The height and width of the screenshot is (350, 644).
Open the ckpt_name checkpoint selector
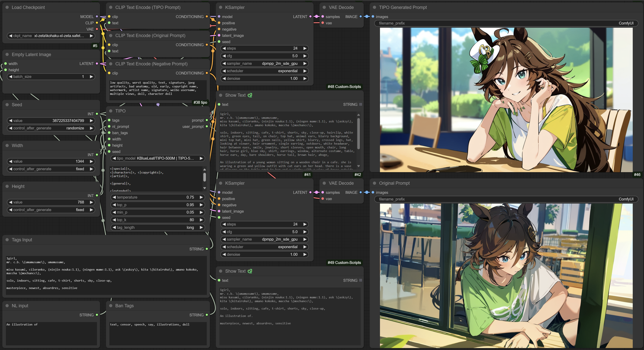click(51, 36)
